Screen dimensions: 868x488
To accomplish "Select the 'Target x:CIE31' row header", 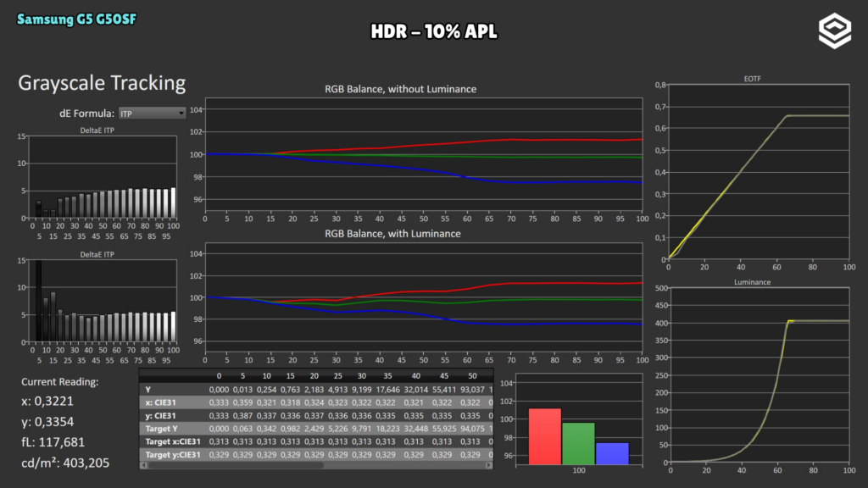I will click(x=173, y=441).
